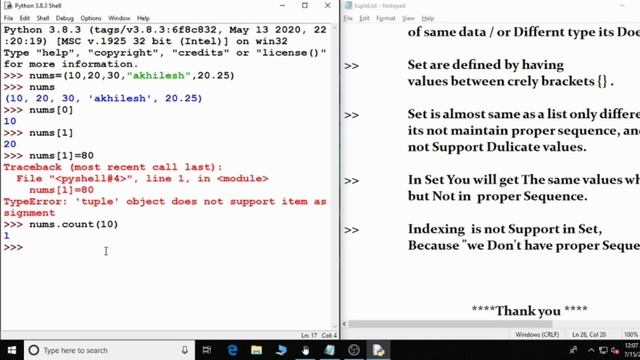Click the microphone icon in search box
The image size is (640, 360).
(184, 350)
